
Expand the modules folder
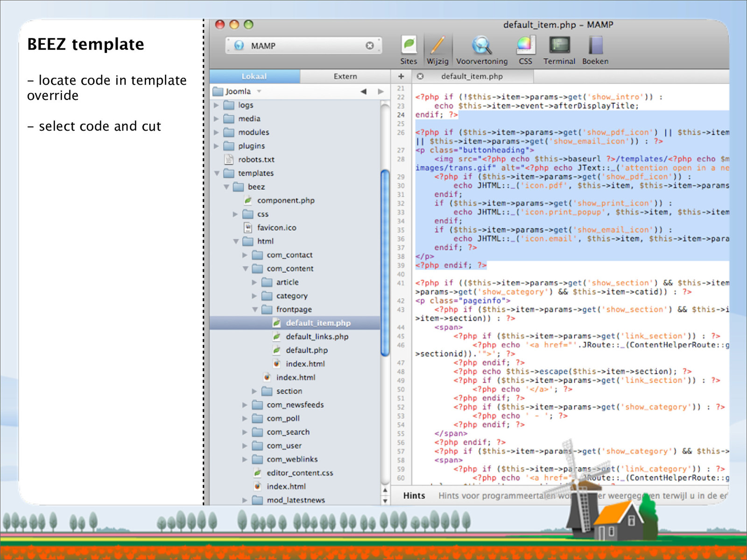(x=216, y=132)
